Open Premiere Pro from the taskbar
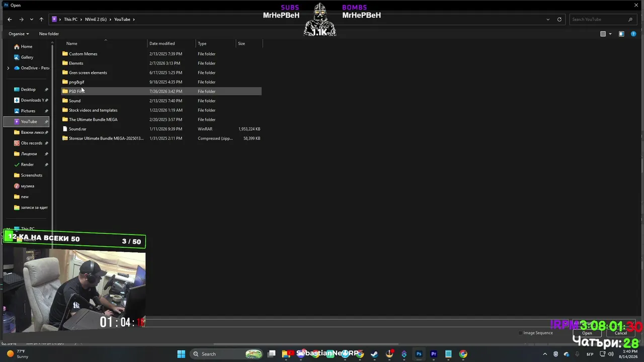Screen dimensions: 644x362 tap(434, 354)
